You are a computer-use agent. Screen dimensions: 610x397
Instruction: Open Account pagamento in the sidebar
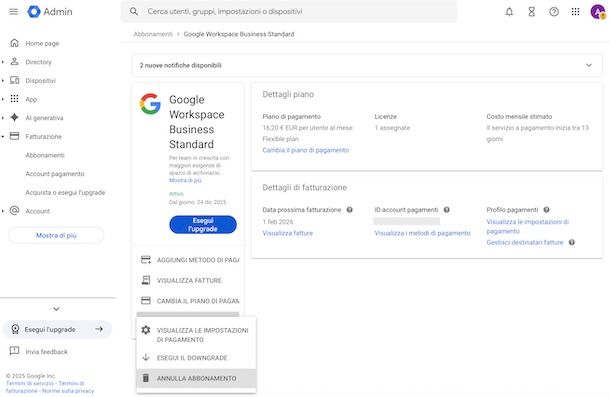55,174
